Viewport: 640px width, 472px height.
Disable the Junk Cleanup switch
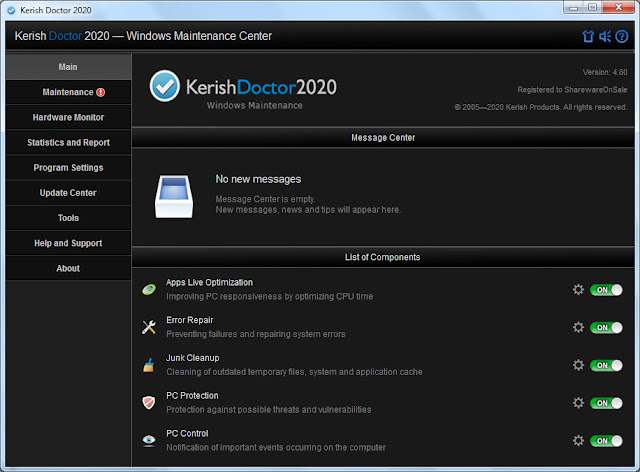(606, 365)
